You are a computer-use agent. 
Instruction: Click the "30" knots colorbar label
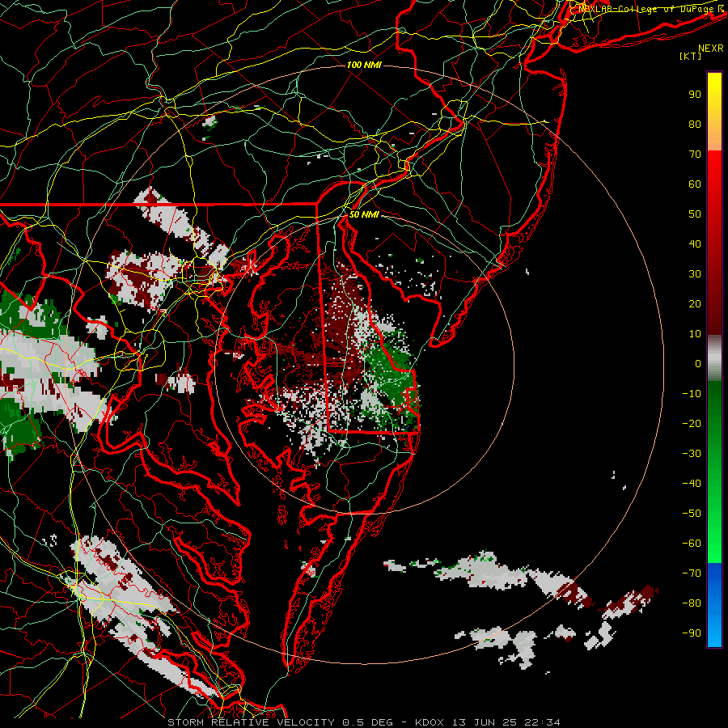[x=695, y=274]
